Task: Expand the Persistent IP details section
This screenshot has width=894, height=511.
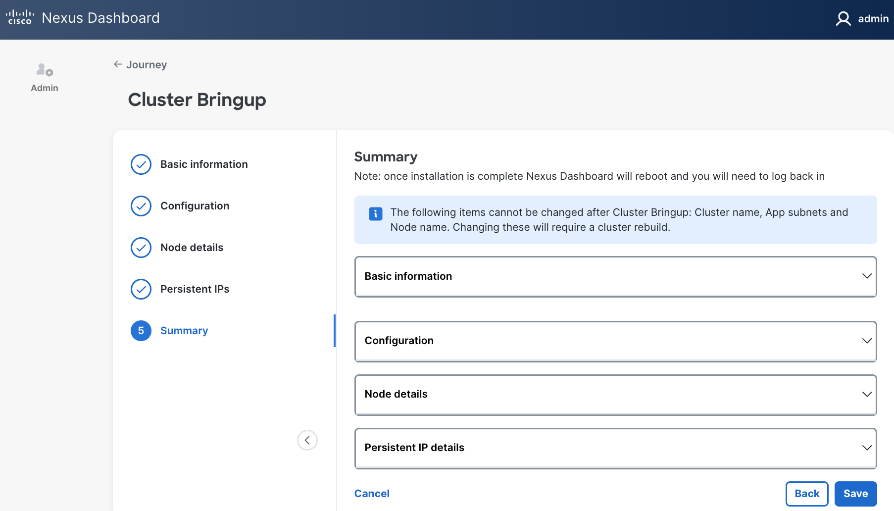Action: [867, 447]
